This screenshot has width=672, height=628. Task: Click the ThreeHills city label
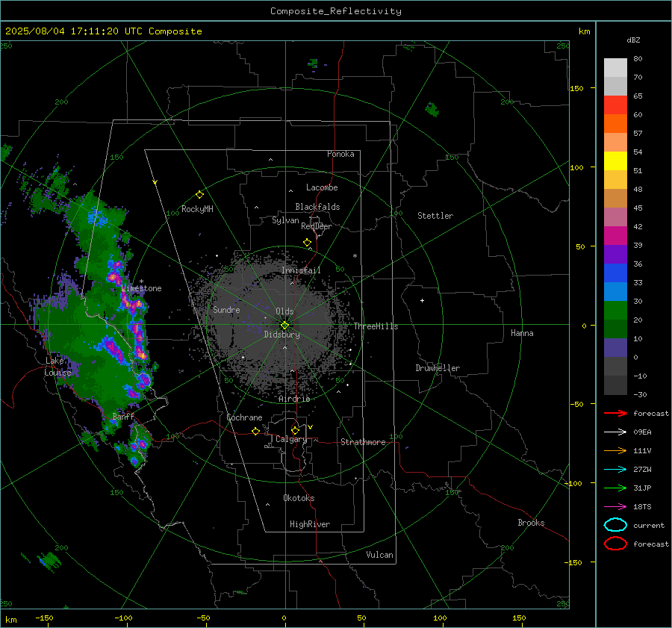tap(376, 326)
